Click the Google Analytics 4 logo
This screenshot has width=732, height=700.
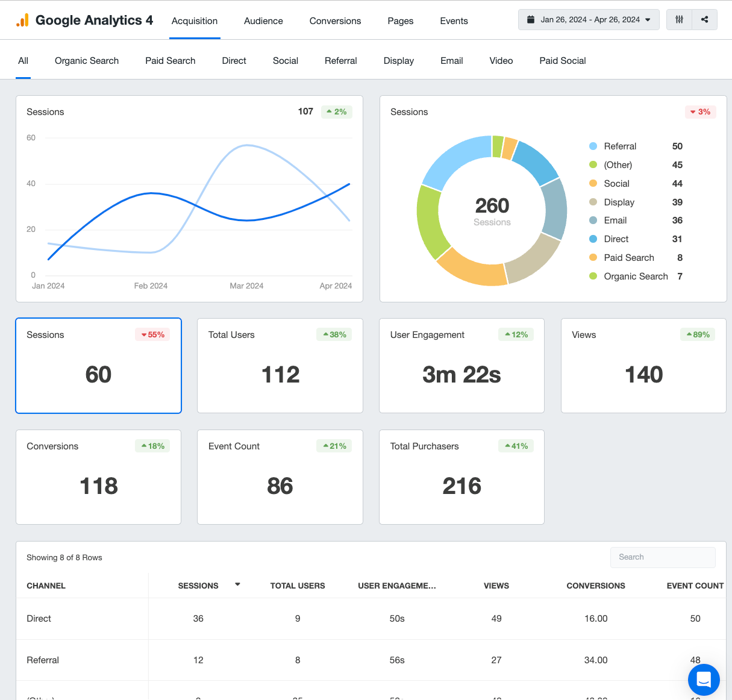coord(84,19)
